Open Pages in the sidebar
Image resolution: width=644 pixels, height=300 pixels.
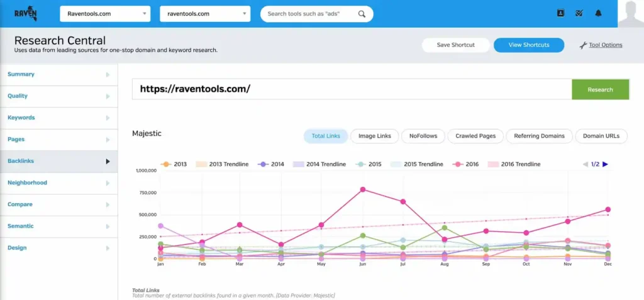(x=16, y=140)
